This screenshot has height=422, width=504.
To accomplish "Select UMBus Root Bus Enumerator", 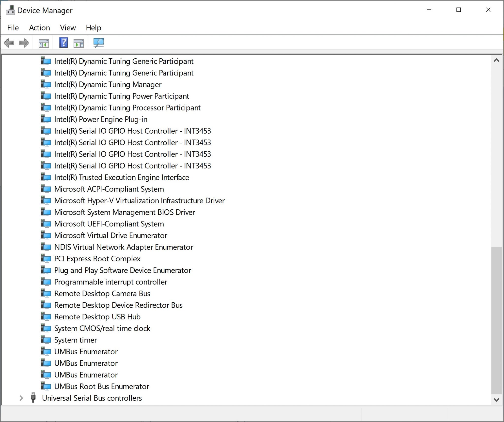I will [x=102, y=386].
